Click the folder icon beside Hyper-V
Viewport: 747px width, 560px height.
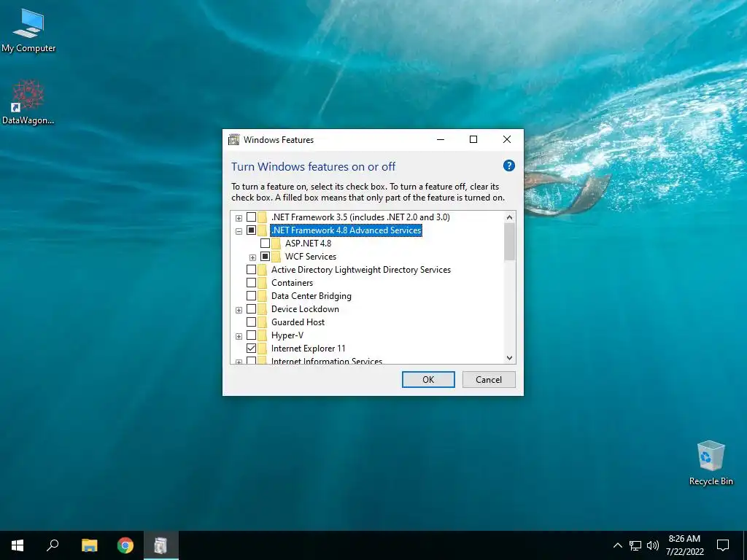point(263,335)
